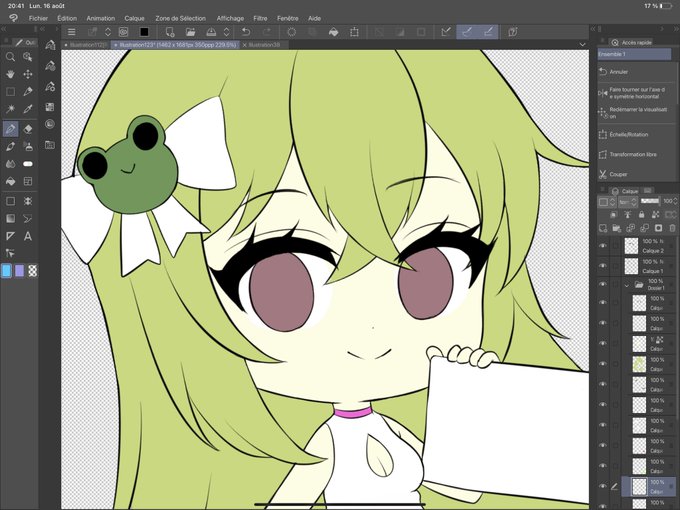The height and width of the screenshot is (510, 680).
Task: Toggle Snap to grid (rightmost snap icon)
Action: click(488, 32)
